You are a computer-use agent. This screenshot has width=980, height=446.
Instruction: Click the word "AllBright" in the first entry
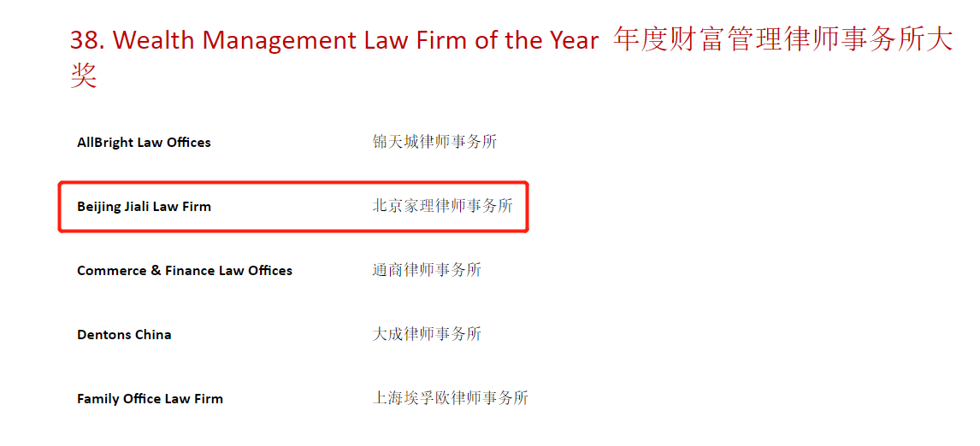(x=108, y=143)
